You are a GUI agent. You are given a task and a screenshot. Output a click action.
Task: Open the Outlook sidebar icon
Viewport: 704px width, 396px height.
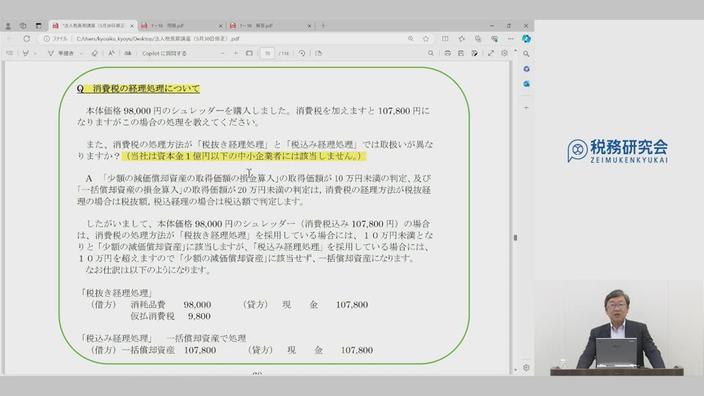[526, 84]
